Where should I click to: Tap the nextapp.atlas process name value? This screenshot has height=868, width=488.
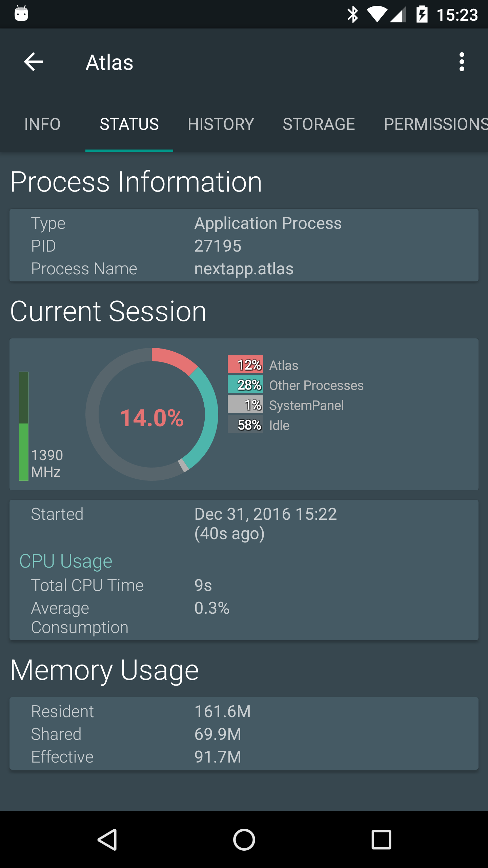click(x=244, y=269)
